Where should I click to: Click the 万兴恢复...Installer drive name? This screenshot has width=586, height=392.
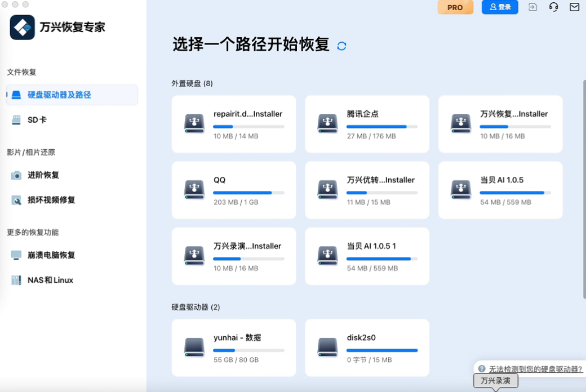pyautogui.click(x=514, y=114)
